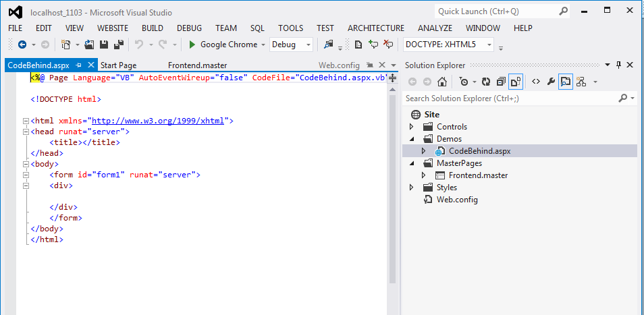The height and width of the screenshot is (315, 644).
Task: Click the Navigate Forward toolbar button
Action: pyautogui.click(x=45, y=45)
